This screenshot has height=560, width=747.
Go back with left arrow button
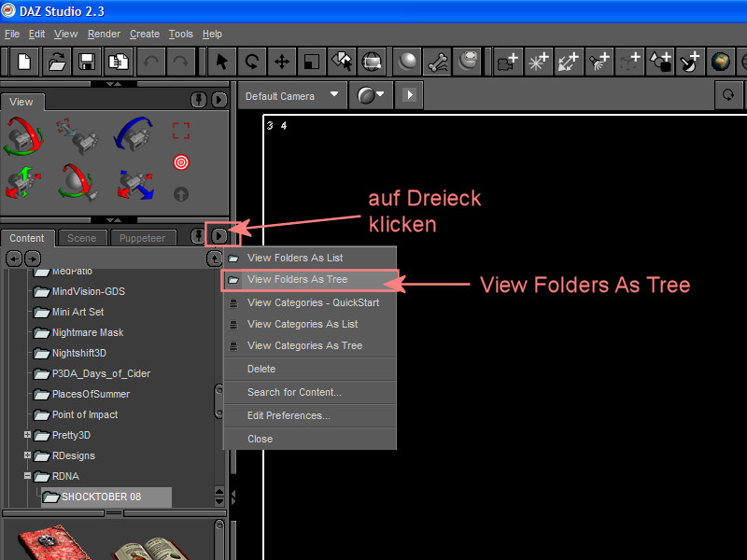(x=14, y=259)
